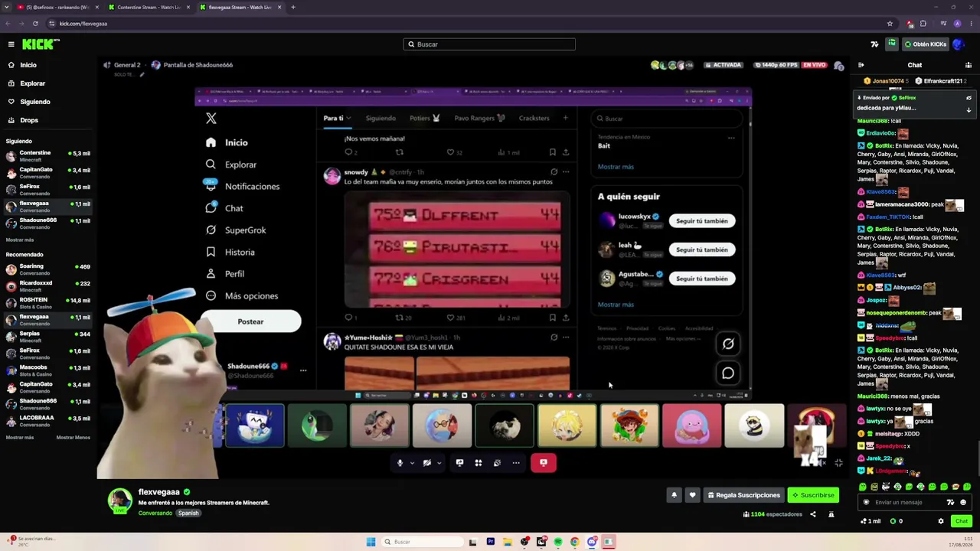Toggle stream notifications bell
The width and height of the screenshot is (980, 551).
(x=674, y=495)
